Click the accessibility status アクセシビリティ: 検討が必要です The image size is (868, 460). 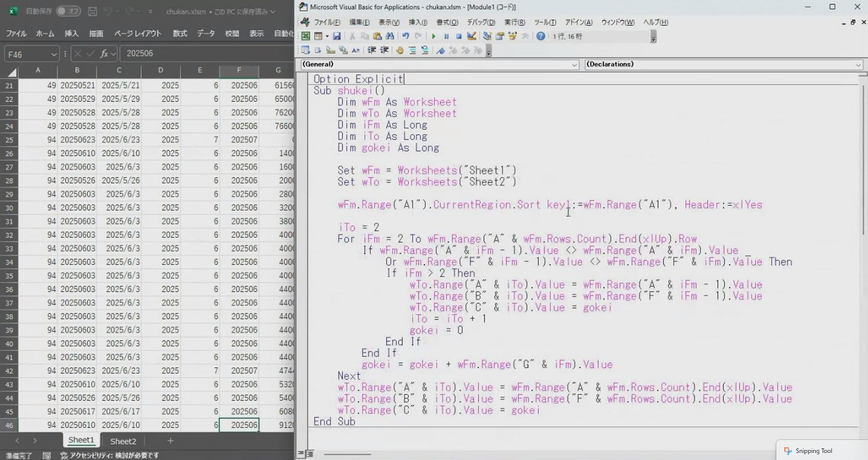pyautogui.click(x=110, y=455)
